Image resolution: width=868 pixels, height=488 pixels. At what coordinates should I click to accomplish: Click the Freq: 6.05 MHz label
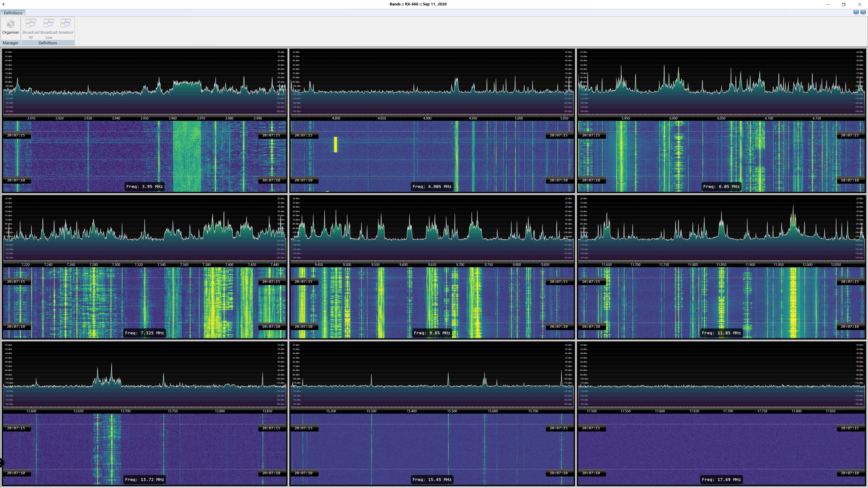coord(721,187)
